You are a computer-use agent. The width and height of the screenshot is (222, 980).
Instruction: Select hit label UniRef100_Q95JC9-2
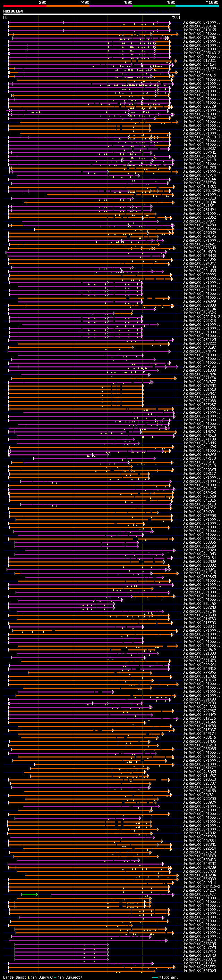click(201, 191)
